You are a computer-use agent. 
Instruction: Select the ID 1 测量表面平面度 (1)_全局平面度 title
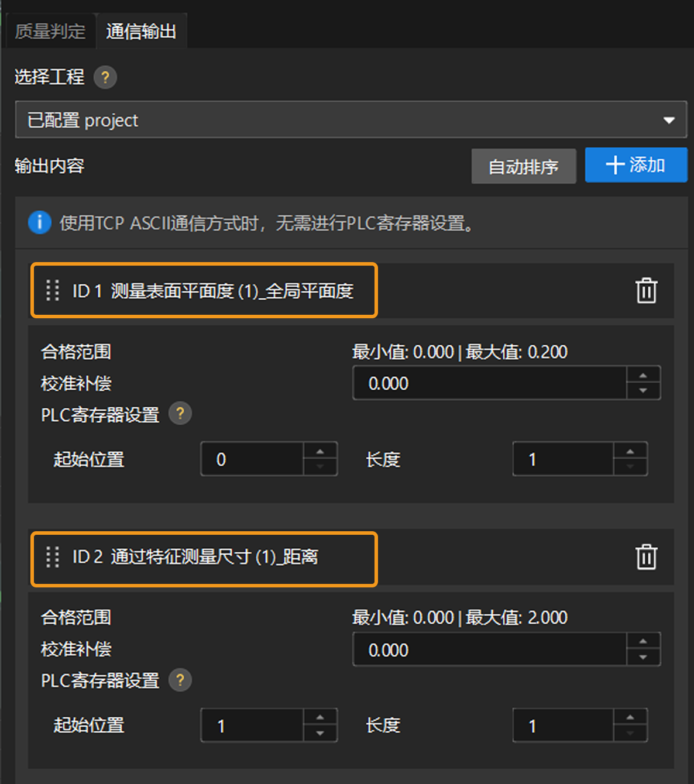(x=213, y=291)
